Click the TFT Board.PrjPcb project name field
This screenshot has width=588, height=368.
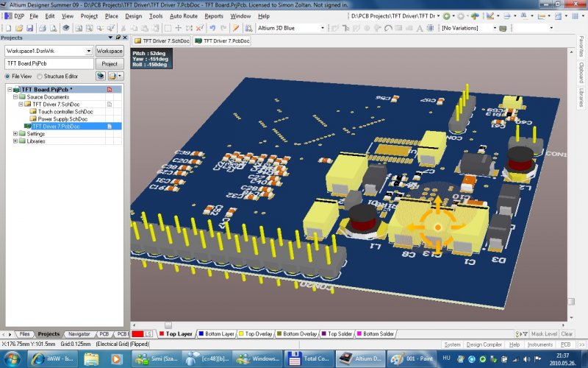pos(49,63)
